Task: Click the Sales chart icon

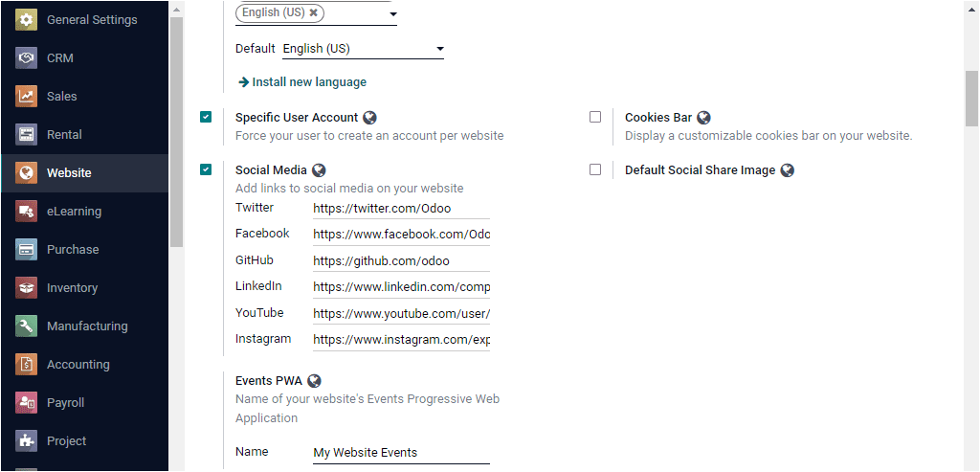Action: (26, 97)
